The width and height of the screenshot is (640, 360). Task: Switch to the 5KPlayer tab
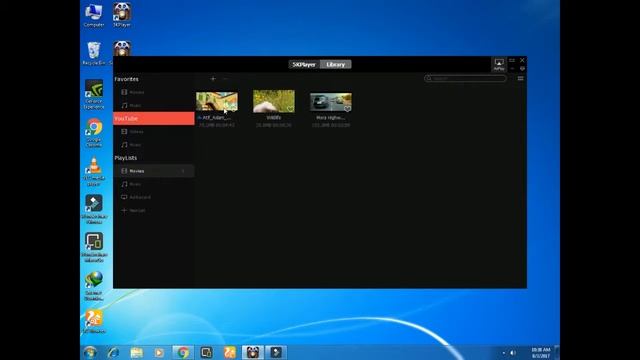(304, 64)
